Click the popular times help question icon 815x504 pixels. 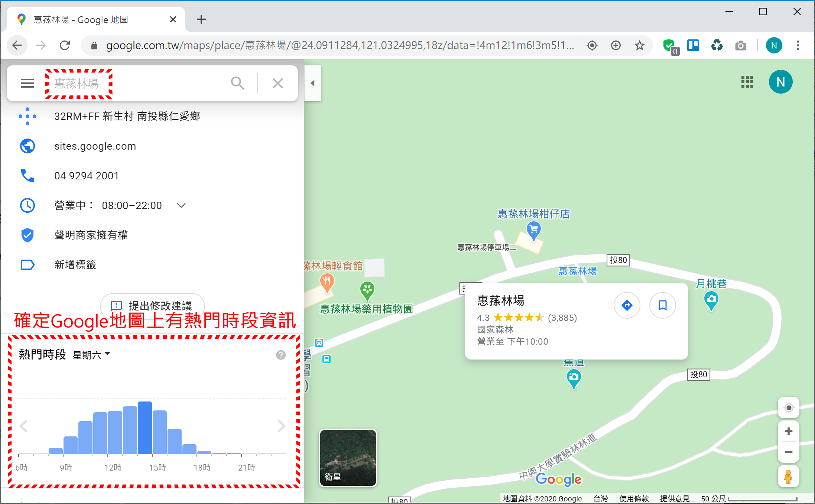pos(281,355)
